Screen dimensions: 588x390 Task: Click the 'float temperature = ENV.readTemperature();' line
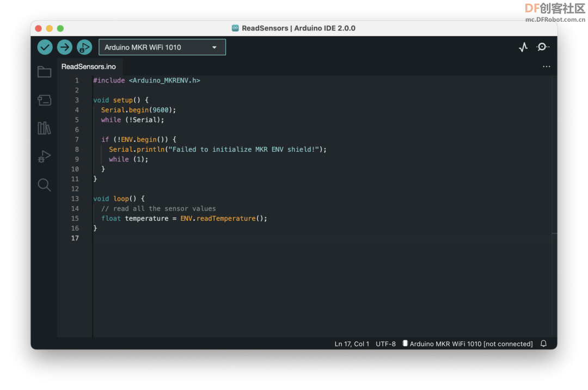click(184, 219)
